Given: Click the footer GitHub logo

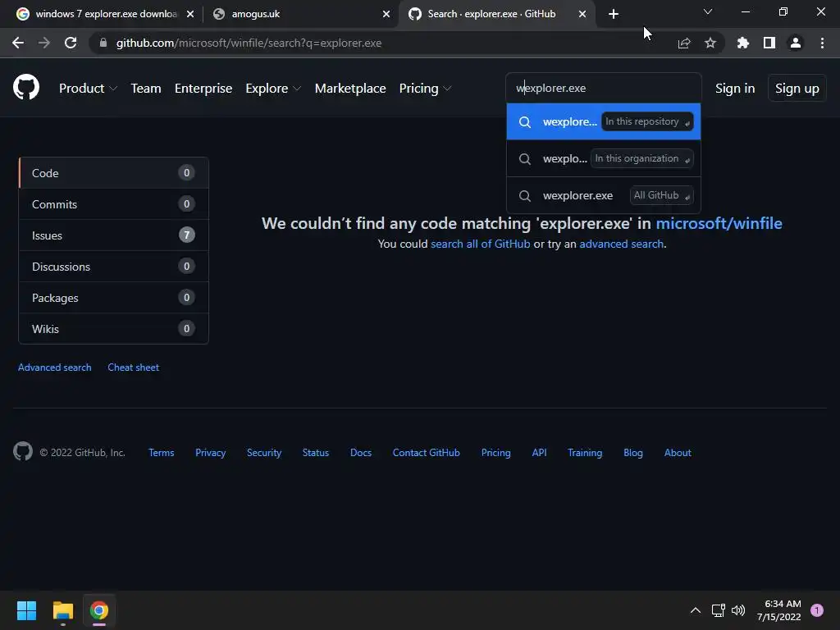Looking at the screenshot, I should pos(23,452).
